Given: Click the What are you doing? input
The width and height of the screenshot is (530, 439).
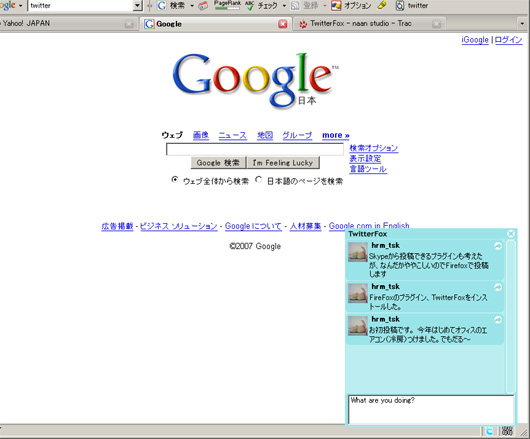Looking at the screenshot, I should (x=431, y=410).
